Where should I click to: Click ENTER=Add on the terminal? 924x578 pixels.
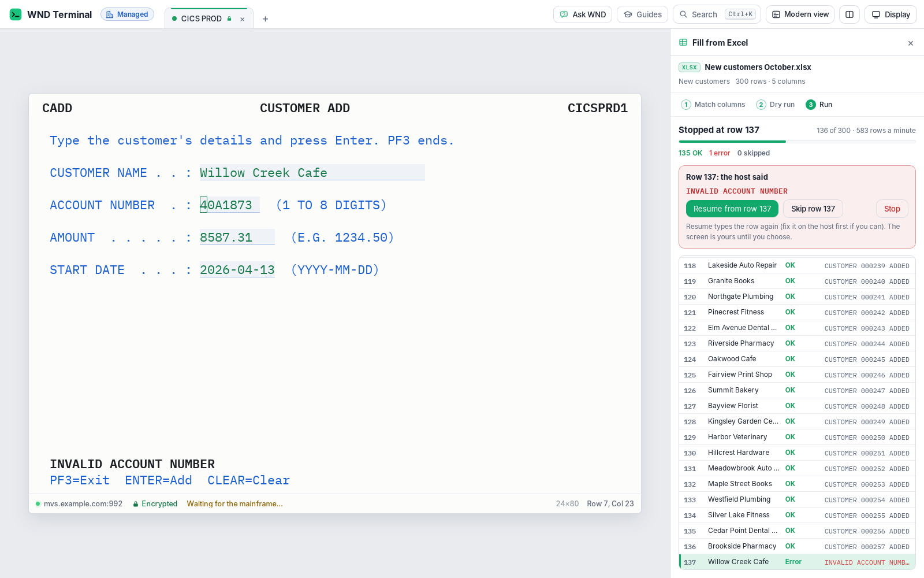[x=159, y=480]
